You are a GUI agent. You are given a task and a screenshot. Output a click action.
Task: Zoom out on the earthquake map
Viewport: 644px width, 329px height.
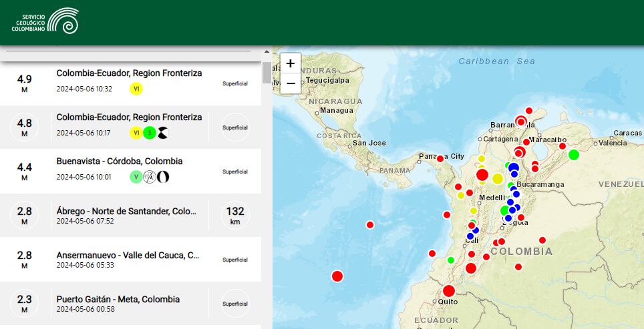291,84
